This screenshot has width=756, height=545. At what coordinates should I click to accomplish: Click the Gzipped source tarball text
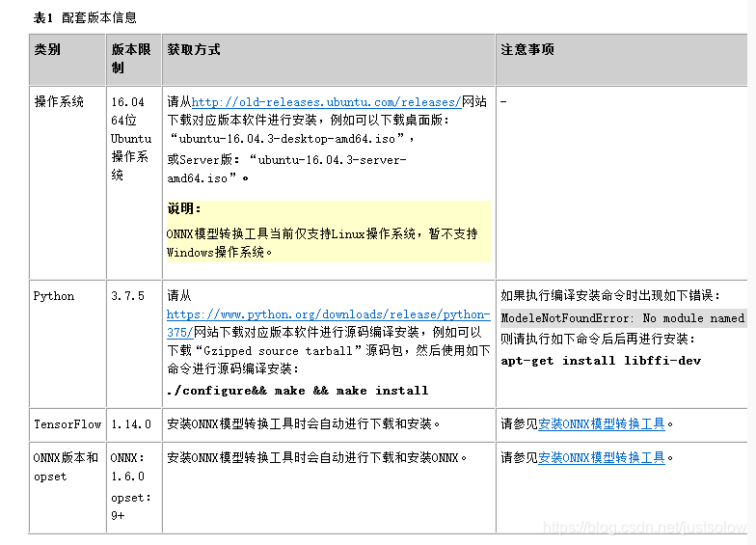tap(278, 351)
